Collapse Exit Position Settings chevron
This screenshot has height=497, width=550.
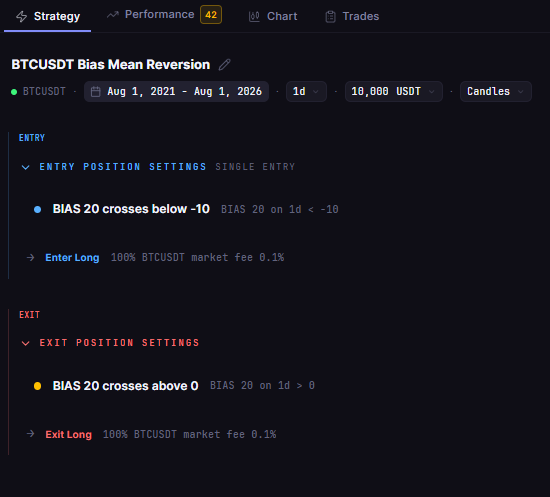[x=26, y=343]
